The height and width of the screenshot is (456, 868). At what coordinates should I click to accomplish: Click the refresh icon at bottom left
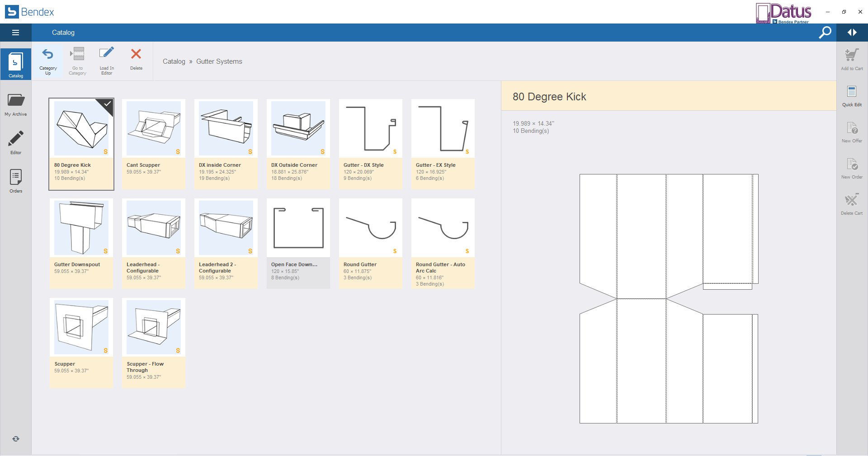pyautogui.click(x=16, y=439)
